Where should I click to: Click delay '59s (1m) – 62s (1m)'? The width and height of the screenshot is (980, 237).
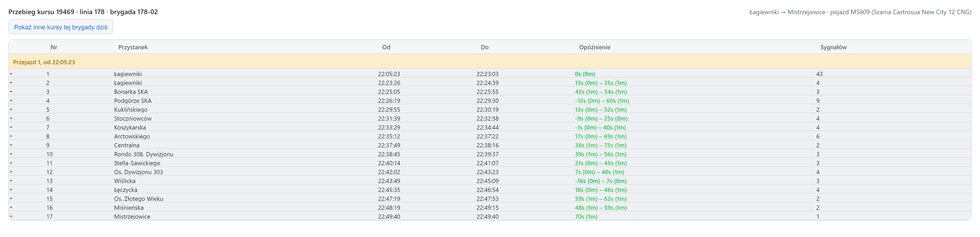point(600,198)
